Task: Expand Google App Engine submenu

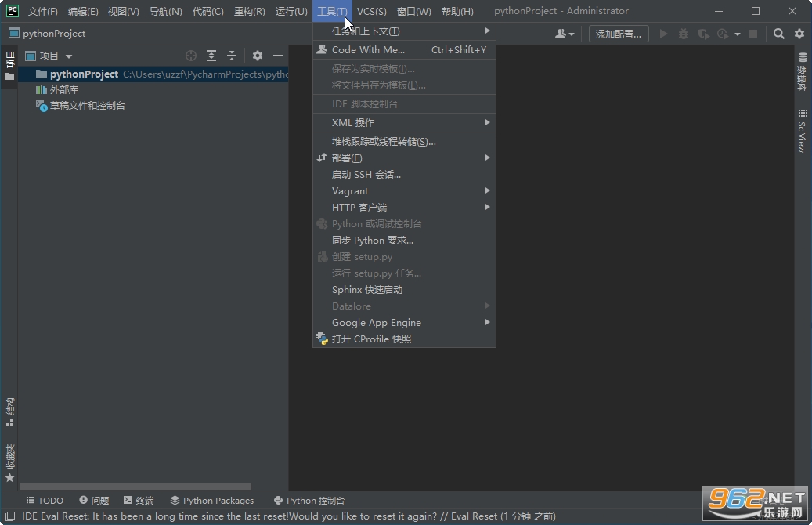Action: pos(405,322)
